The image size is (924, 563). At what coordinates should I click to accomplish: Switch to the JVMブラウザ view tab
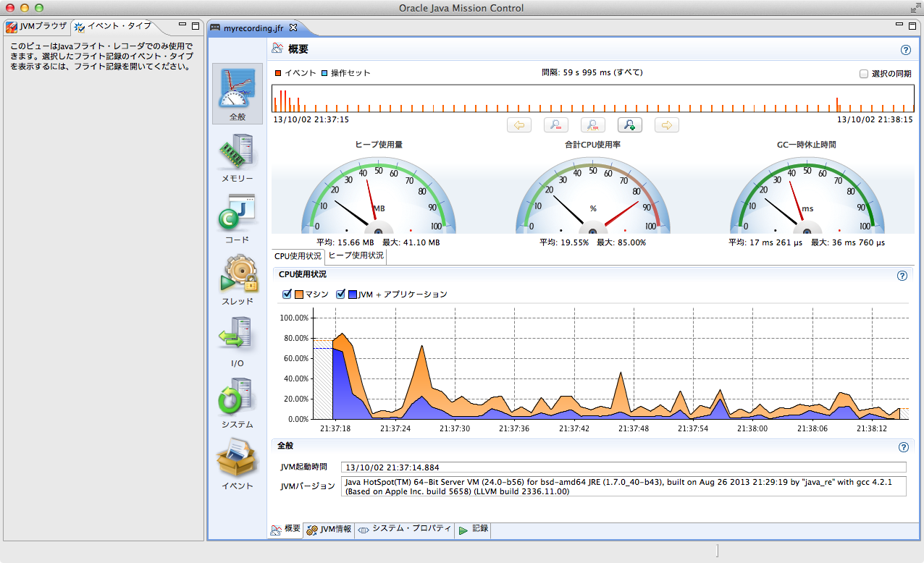[x=36, y=26]
